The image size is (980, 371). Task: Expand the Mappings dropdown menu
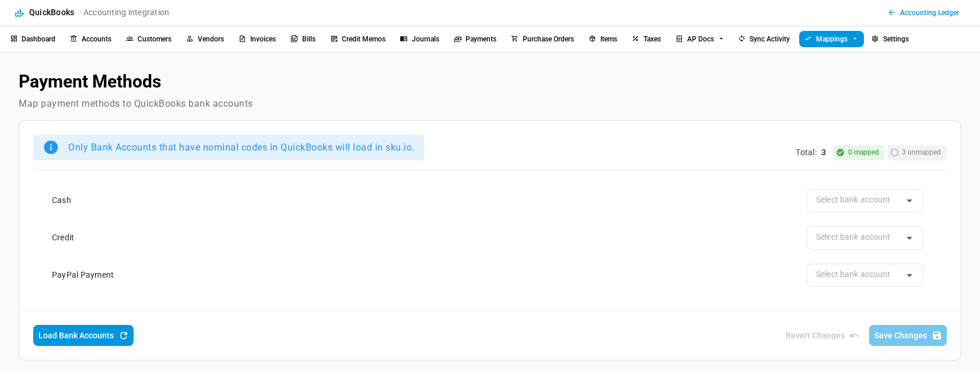(831, 39)
